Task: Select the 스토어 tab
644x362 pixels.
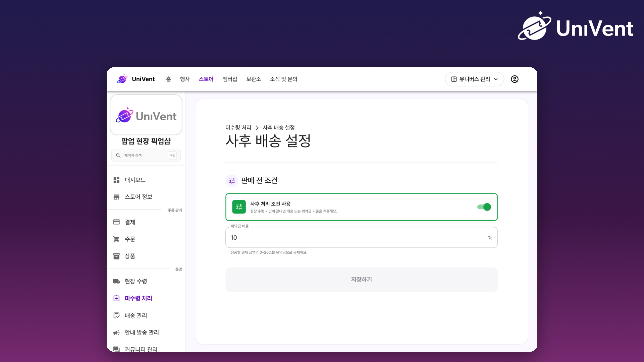Action: pyautogui.click(x=206, y=79)
